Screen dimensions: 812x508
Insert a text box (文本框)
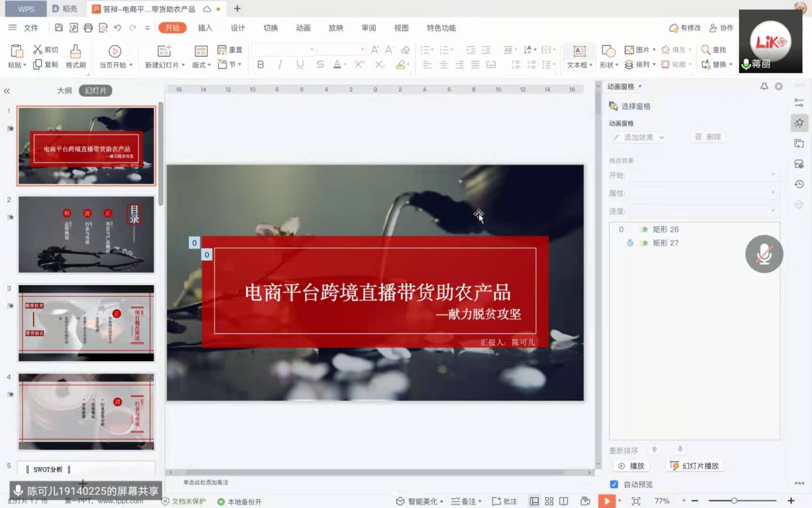[x=579, y=51]
